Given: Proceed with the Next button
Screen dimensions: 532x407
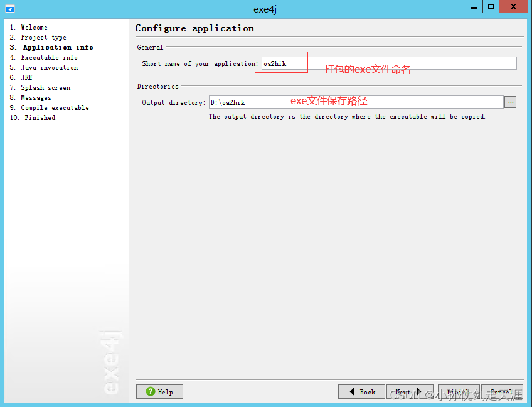Looking at the screenshot, I should coord(410,392).
